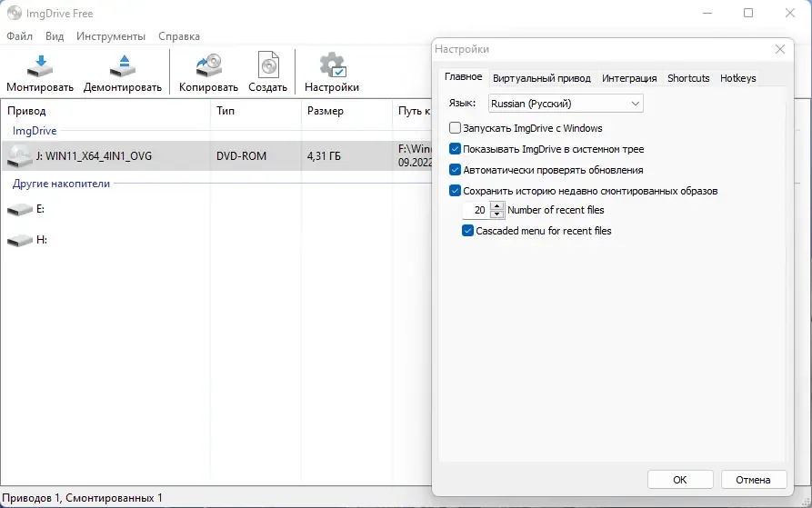The image size is (812, 508).
Task: Click the ImgDrive group header
Action: tap(35, 131)
